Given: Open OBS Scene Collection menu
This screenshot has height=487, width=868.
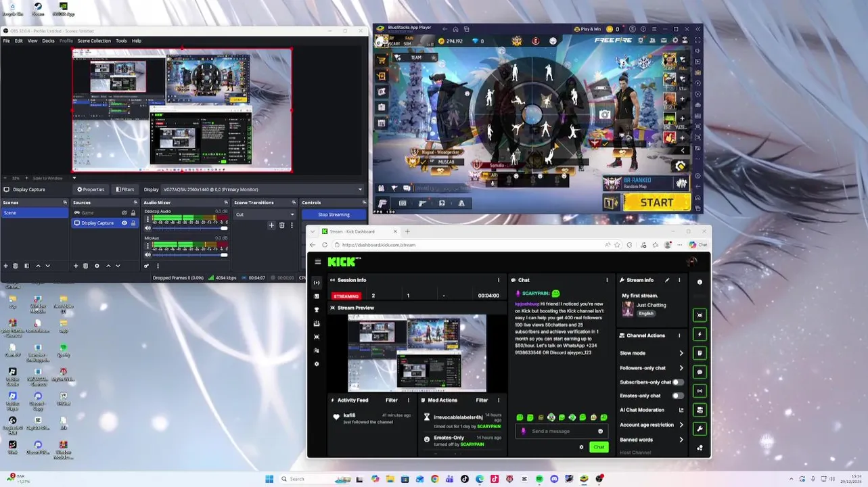Looking at the screenshot, I should click(x=94, y=41).
